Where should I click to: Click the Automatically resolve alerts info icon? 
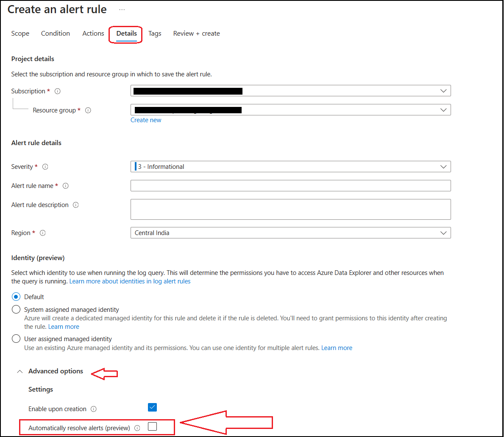pyautogui.click(x=137, y=428)
